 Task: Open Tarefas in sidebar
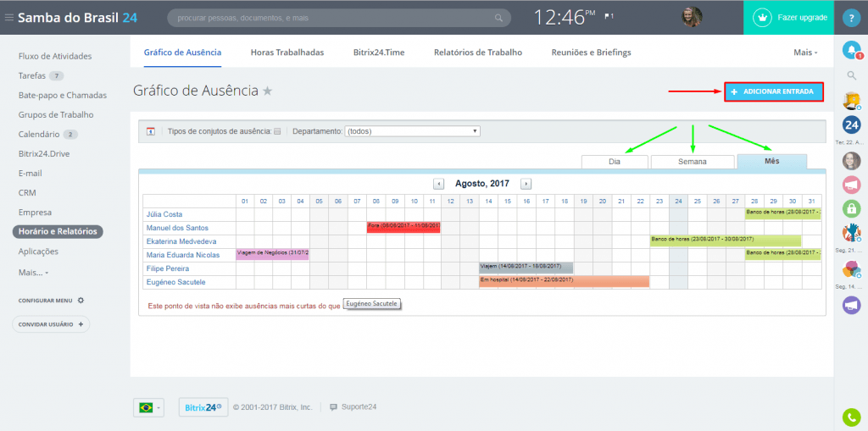click(32, 75)
